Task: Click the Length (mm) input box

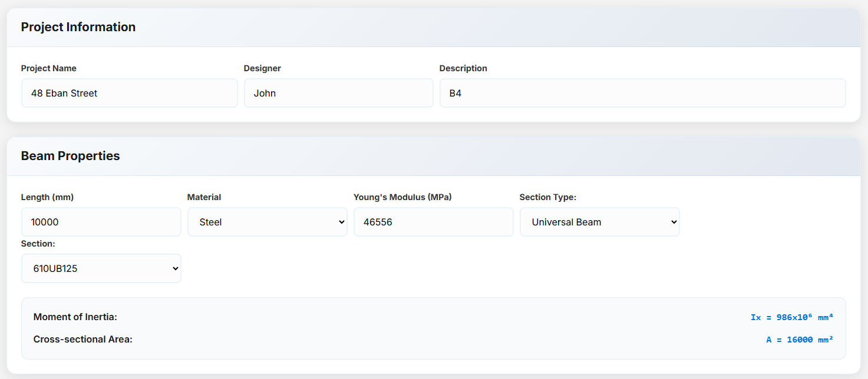Action: point(101,222)
